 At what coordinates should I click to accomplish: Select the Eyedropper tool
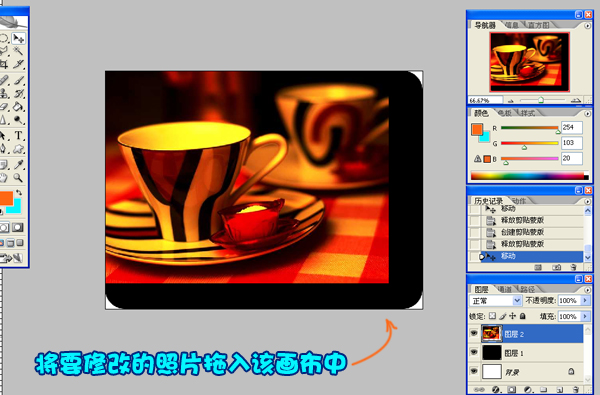pyautogui.click(x=18, y=164)
